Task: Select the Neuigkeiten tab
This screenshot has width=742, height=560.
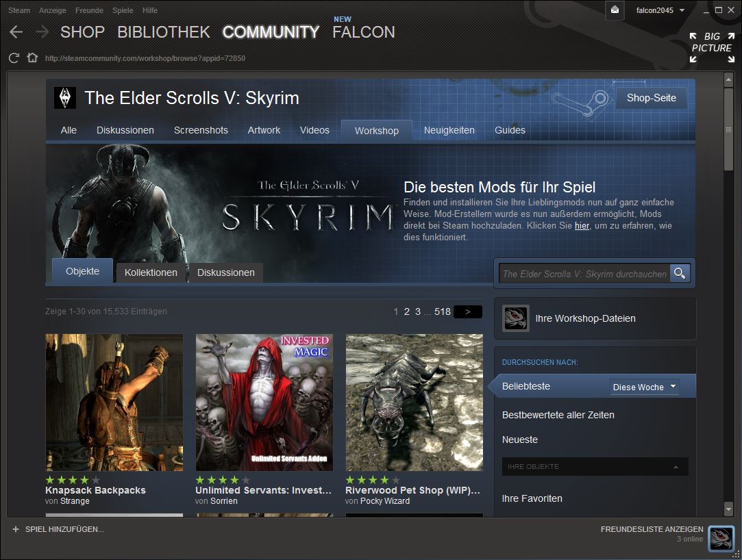Action: tap(449, 130)
